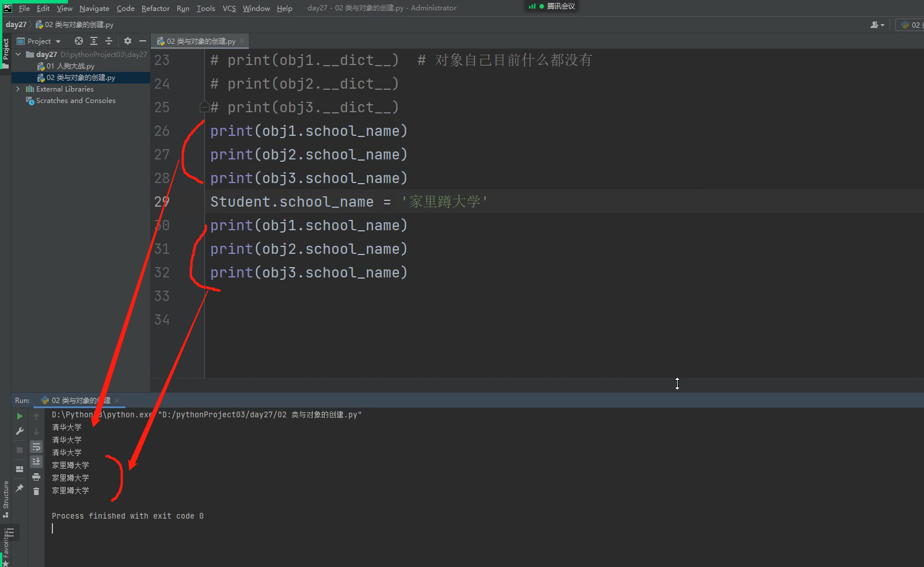Select 02 类与对象的创建.py in tree

[81, 78]
